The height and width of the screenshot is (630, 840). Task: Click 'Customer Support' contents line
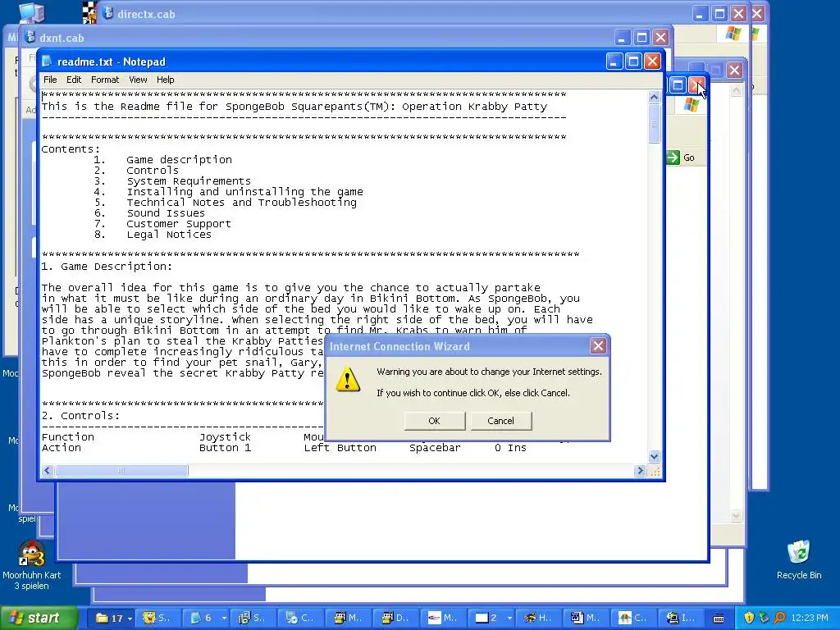(179, 224)
